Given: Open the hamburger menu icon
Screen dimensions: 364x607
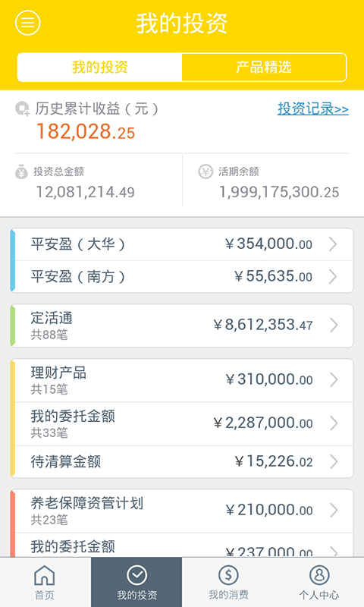Looking at the screenshot, I should tap(27, 23).
